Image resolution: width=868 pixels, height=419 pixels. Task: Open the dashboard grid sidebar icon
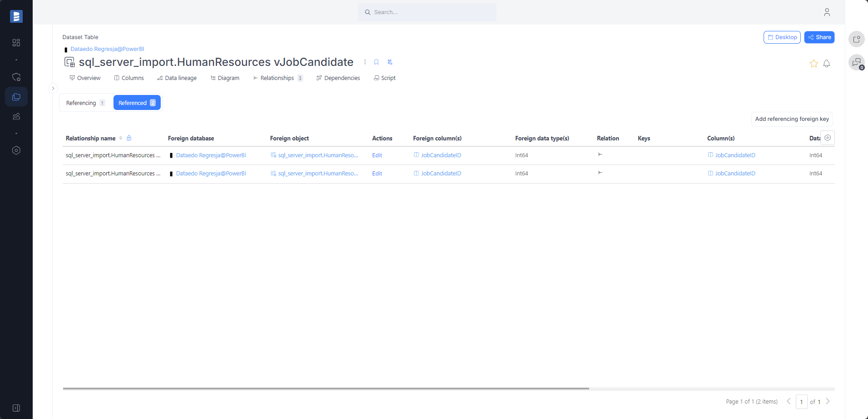[16, 42]
